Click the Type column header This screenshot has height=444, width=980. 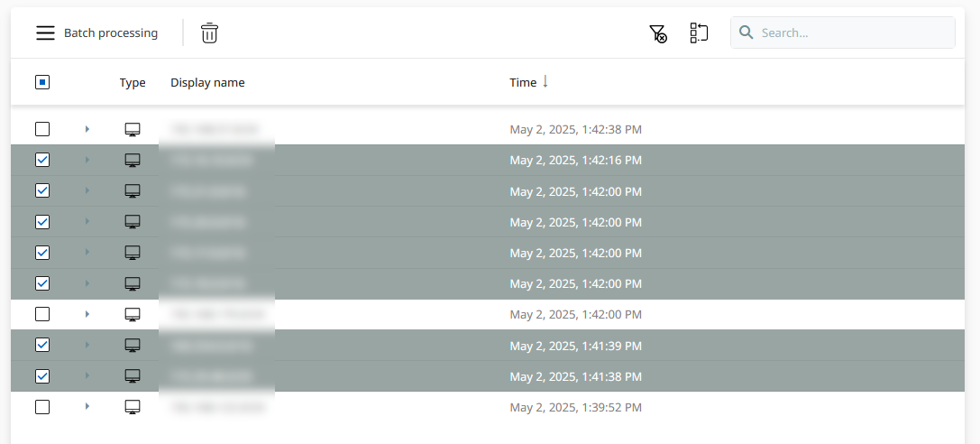click(133, 82)
